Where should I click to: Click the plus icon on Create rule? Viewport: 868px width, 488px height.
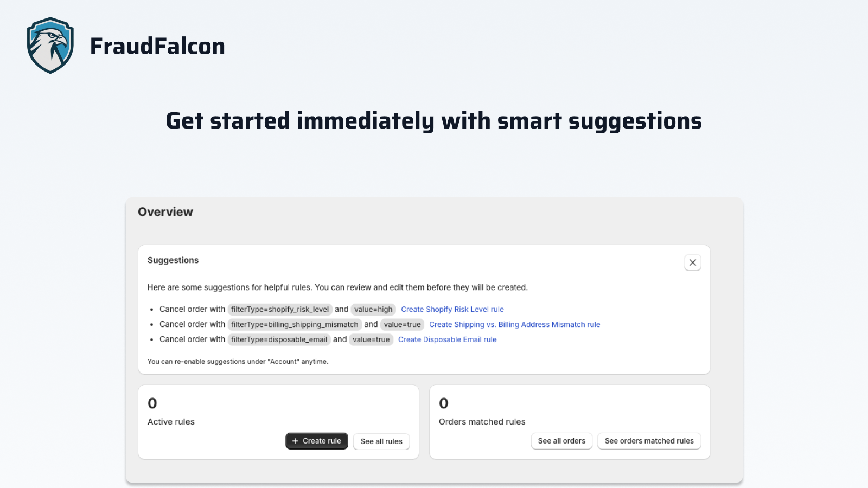296,441
